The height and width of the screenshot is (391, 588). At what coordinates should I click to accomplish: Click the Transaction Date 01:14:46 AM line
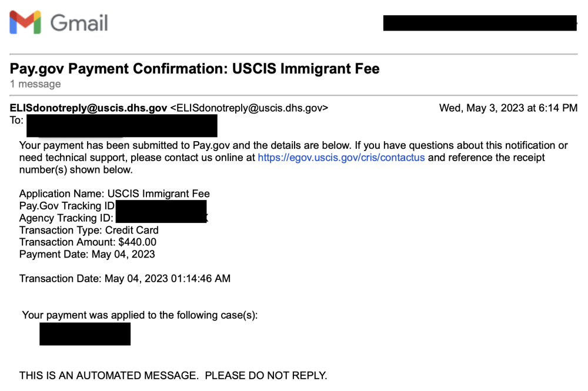tap(125, 279)
